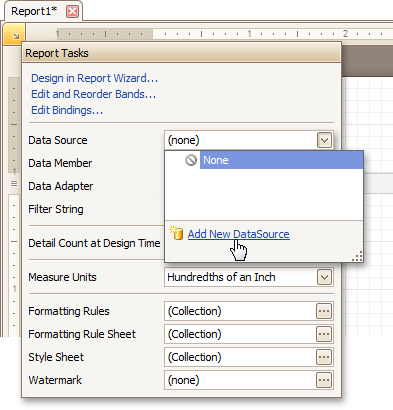Click the Data Source (none) combo box
The height and width of the screenshot is (410, 393).
point(249,140)
